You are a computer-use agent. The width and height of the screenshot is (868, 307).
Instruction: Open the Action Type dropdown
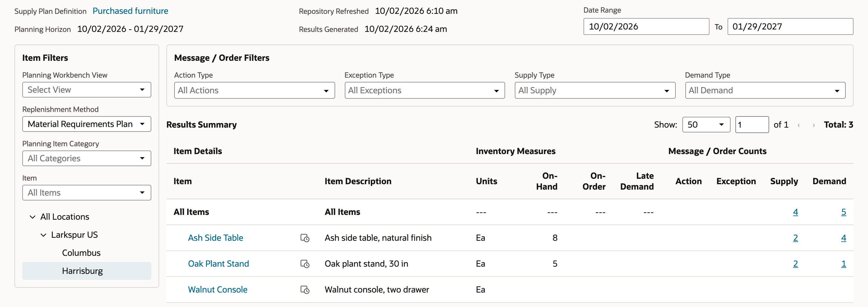[254, 91]
